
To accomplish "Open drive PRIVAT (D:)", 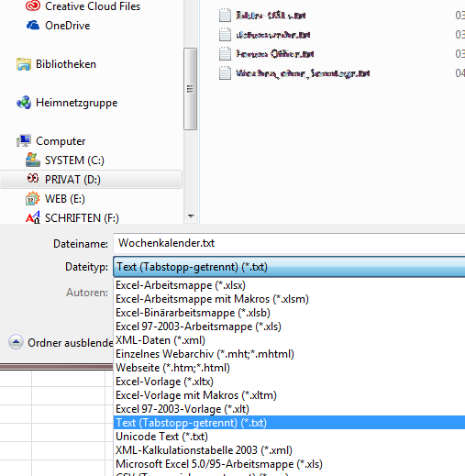I will click(72, 180).
